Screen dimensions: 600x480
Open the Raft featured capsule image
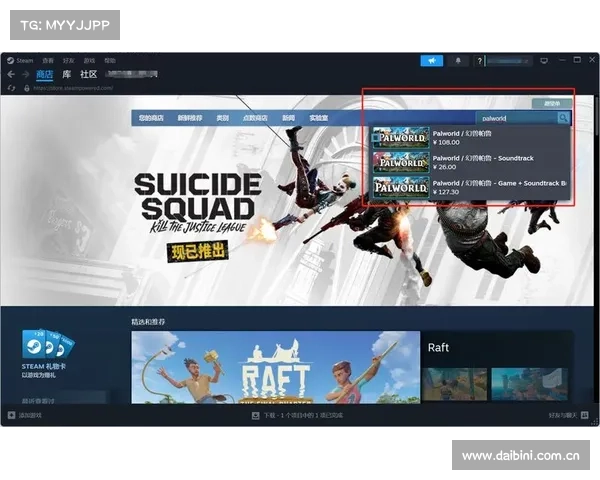click(x=276, y=367)
